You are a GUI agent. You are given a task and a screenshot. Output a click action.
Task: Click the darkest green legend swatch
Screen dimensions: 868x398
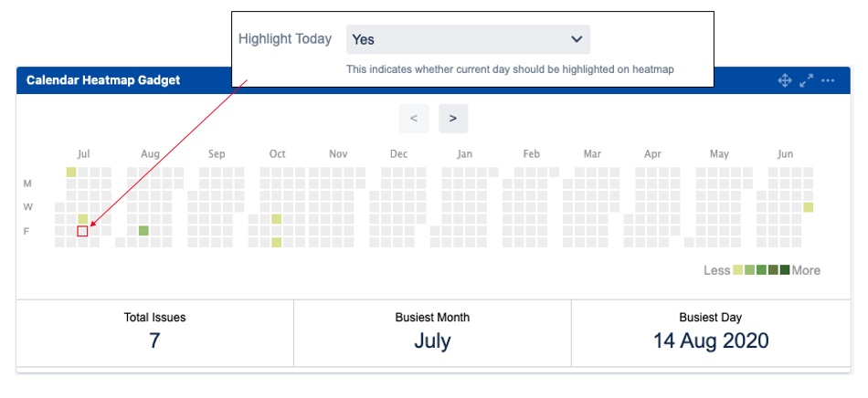(x=784, y=270)
